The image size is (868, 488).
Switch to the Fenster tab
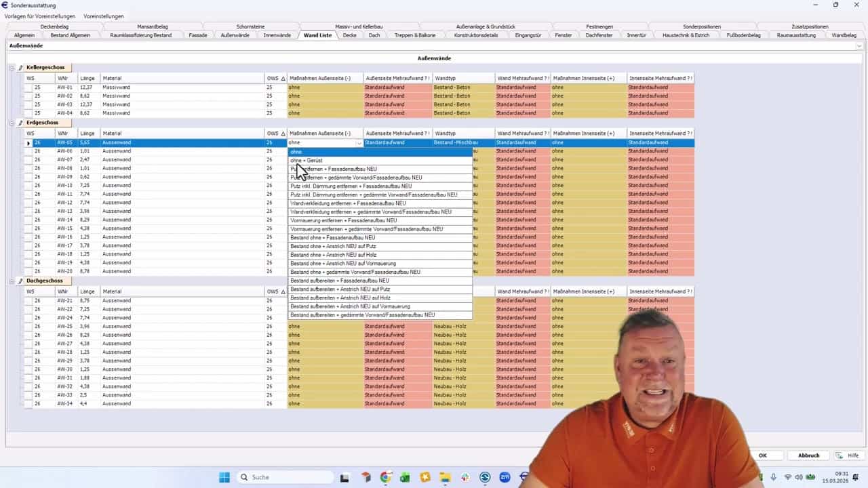coord(563,35)
